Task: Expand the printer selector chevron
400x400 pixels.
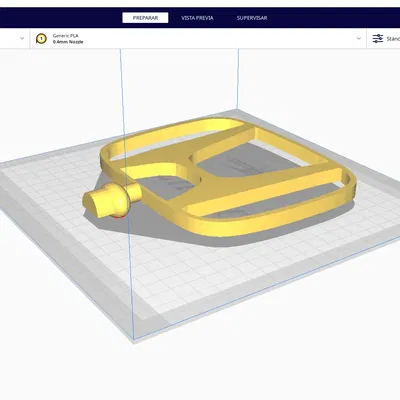Action: pyautogui.click(x=22, y=38)
